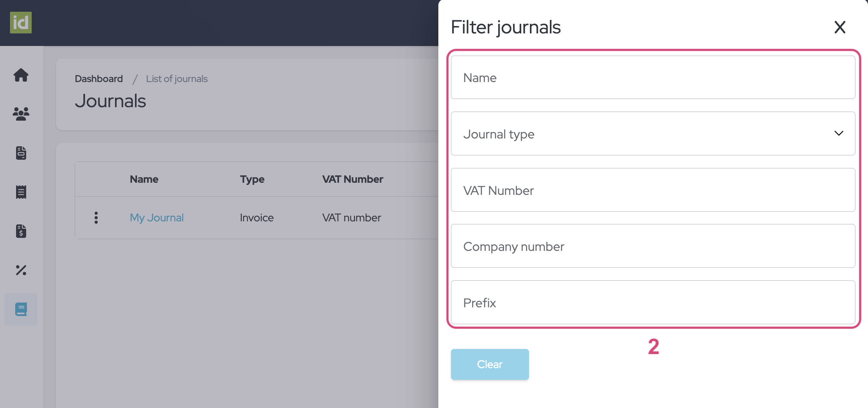This screenshot has width=868, height=408.
Task: Open three-dot menu for My Journal
Action: [96, 217]
